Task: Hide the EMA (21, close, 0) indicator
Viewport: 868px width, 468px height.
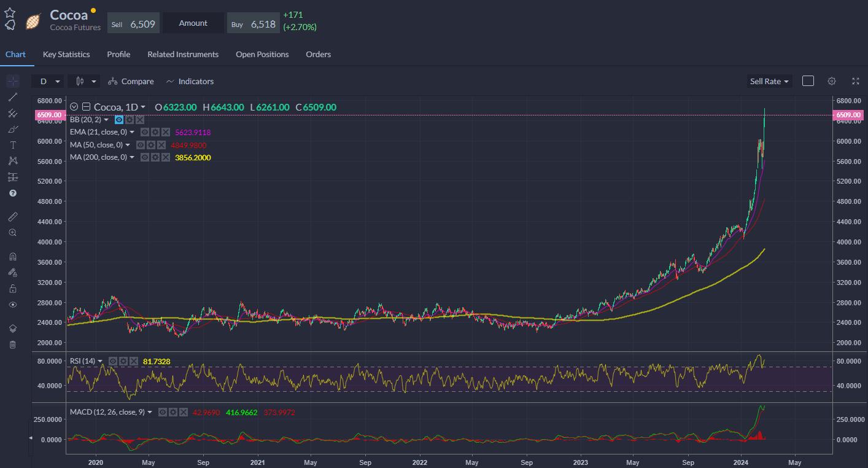Action: pos(144,132)
